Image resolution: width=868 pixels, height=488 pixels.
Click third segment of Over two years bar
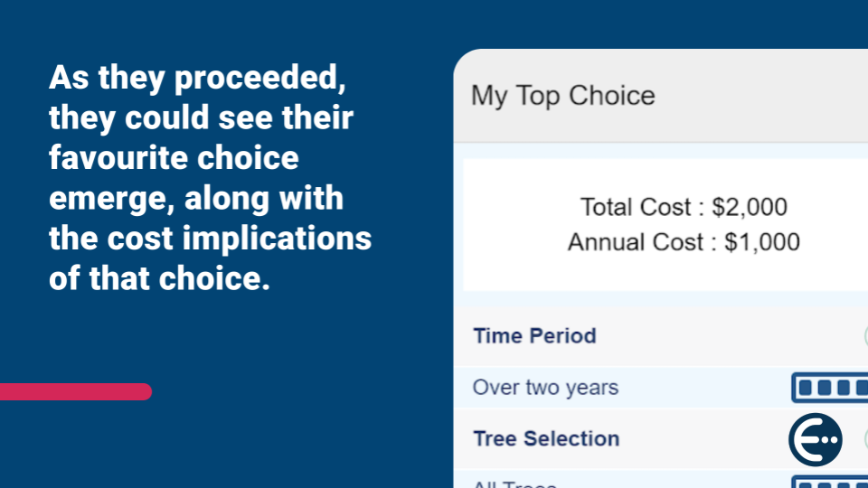click(x=843, y=388)
